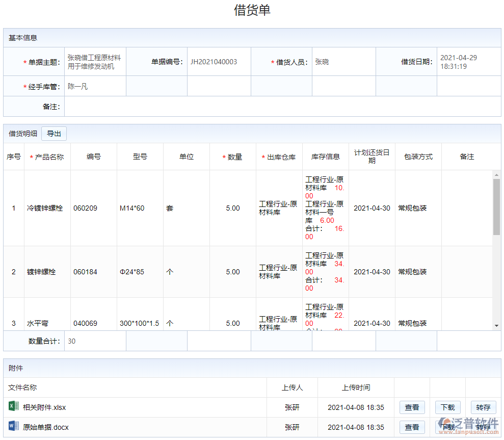Click the Excel icon beside 相关附件.xlsx
The height and width of the screenshot is (440, 504).
click(13, 407)
